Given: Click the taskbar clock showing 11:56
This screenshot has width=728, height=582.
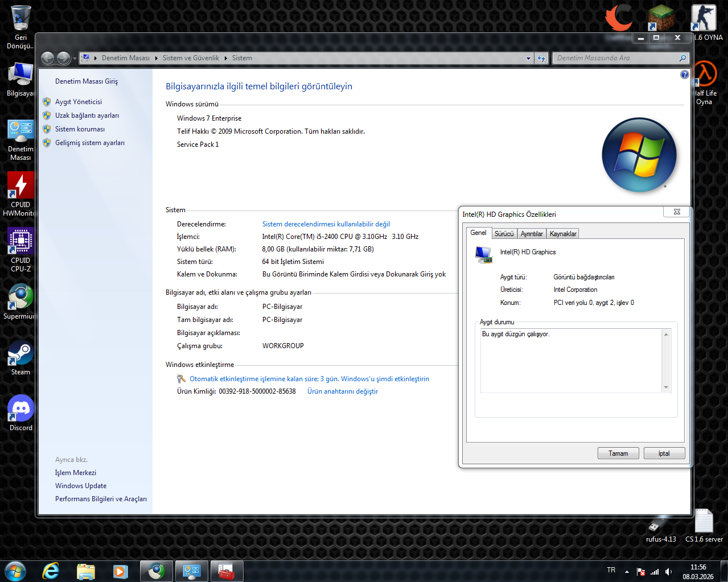Looking at the screenshot, I should coord(698,572).
